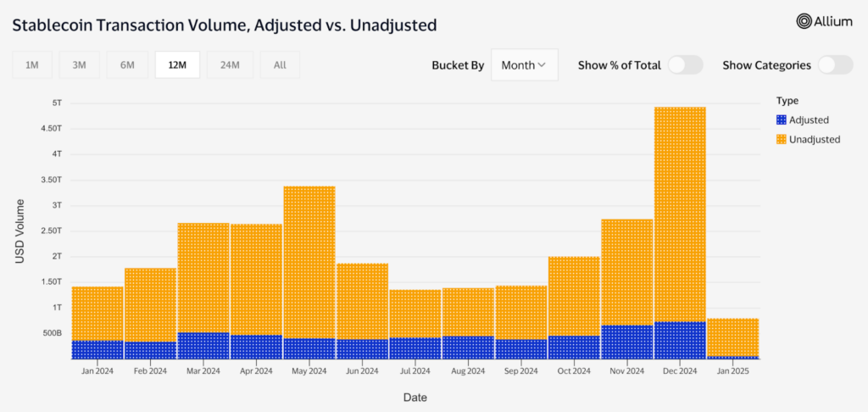Open the Bucket By Month dropdown
Screen dimensions: 868x412
coord(524,65)
